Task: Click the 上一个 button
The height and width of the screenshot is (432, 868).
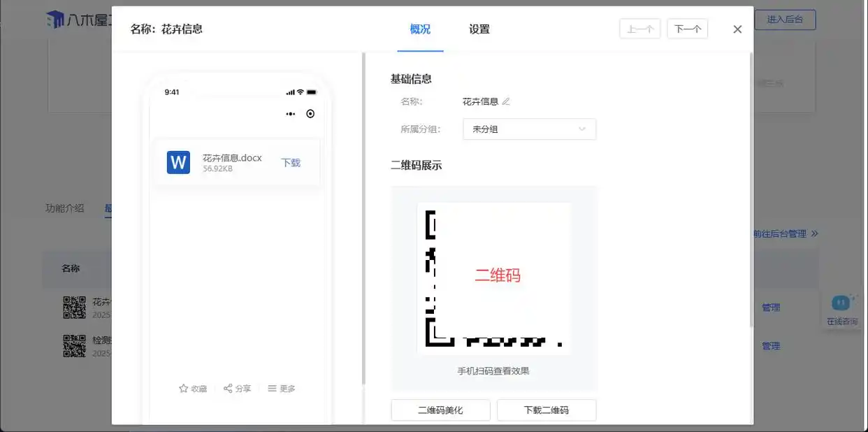Action: pyautogui.click(x=640, y=29)
